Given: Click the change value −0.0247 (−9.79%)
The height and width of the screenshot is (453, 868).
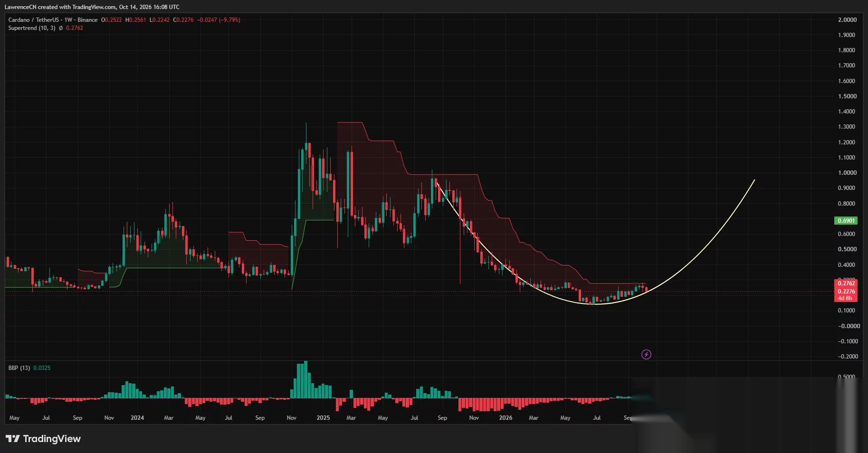Looking at the screenshot, I should 219,20.
